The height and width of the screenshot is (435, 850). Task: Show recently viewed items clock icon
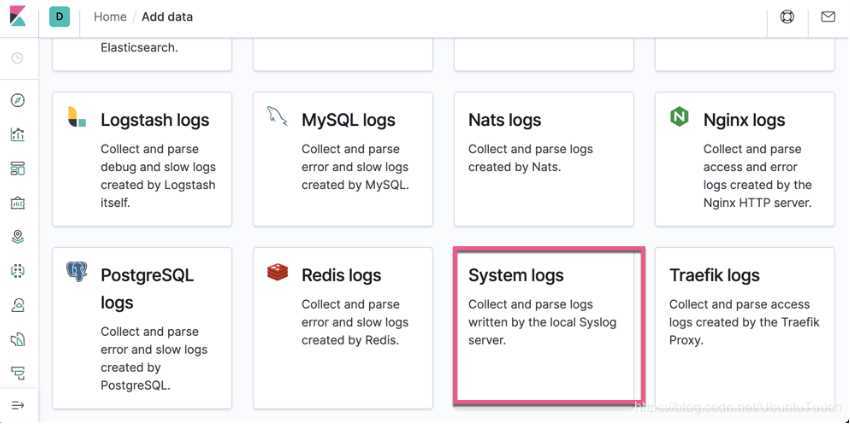click(18, 58)
